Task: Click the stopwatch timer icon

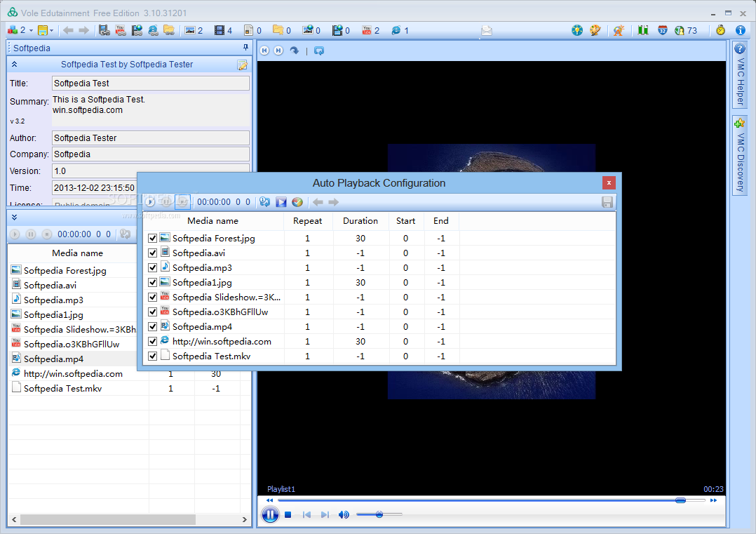Action: [x=720, y=30]
